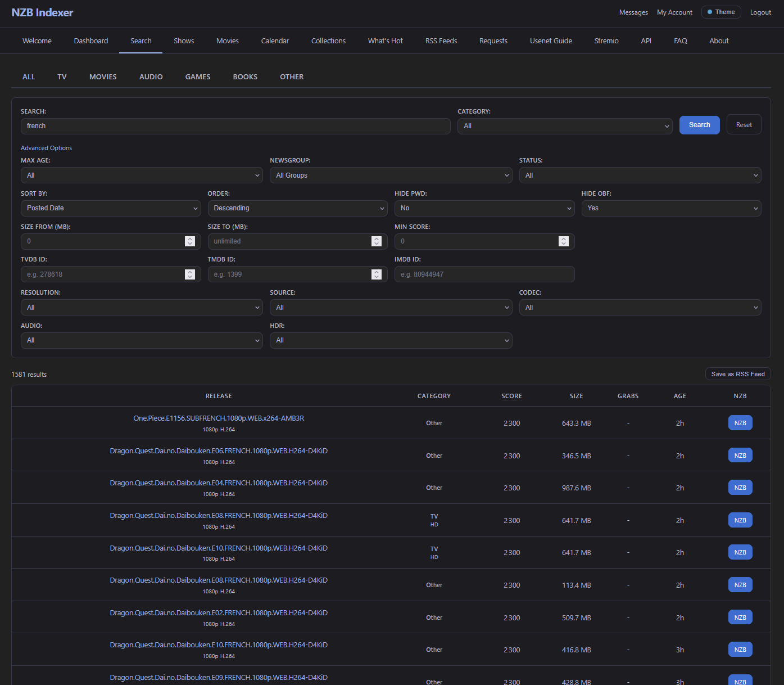Open the Category dropdown

pos(564,127)
